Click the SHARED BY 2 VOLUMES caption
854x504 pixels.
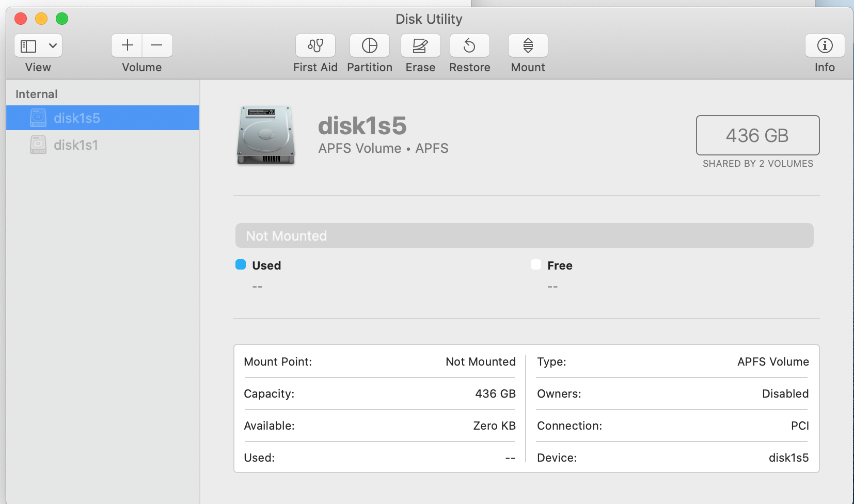coord(757,164)
